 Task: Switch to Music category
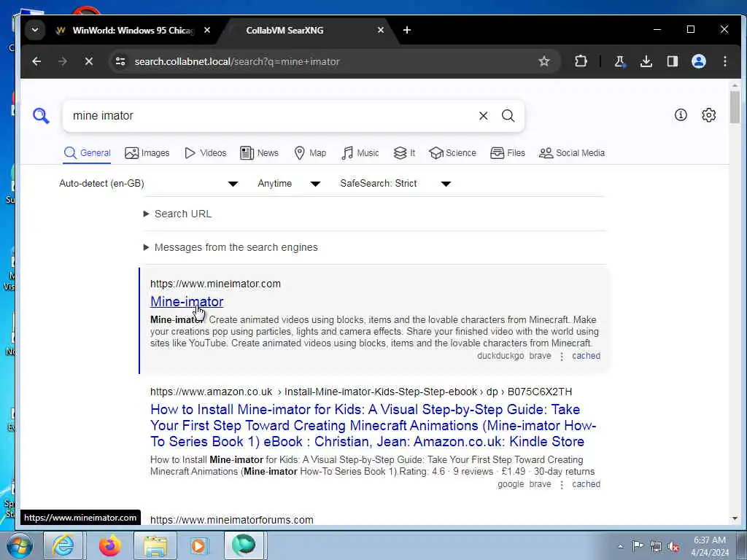point(360,153)
